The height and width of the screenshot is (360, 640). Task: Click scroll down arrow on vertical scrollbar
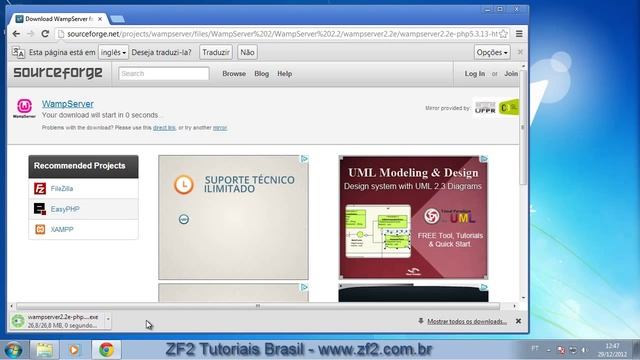[x=523, y=298]
